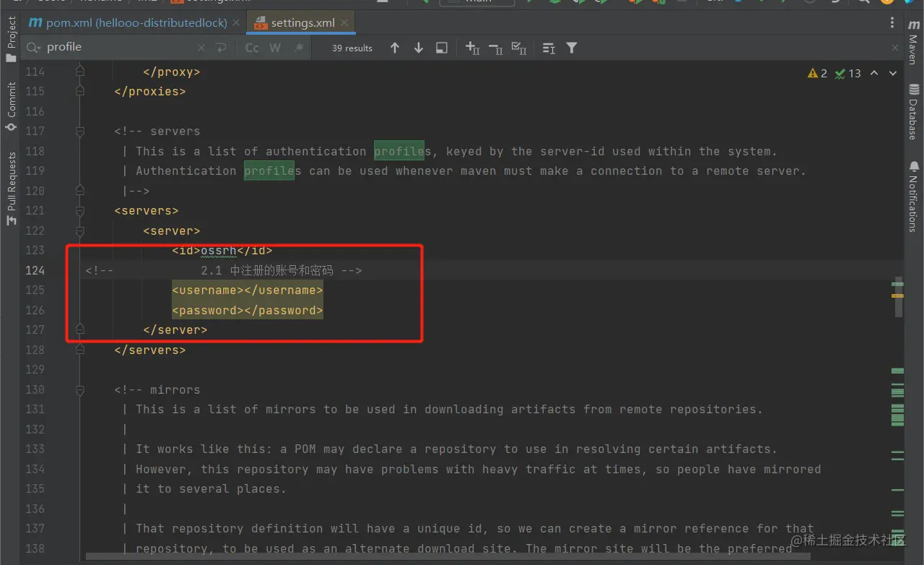This screenshot has height=565, width=924.
Task: Go to next search occurrence
Action: (x=418, y=48)
